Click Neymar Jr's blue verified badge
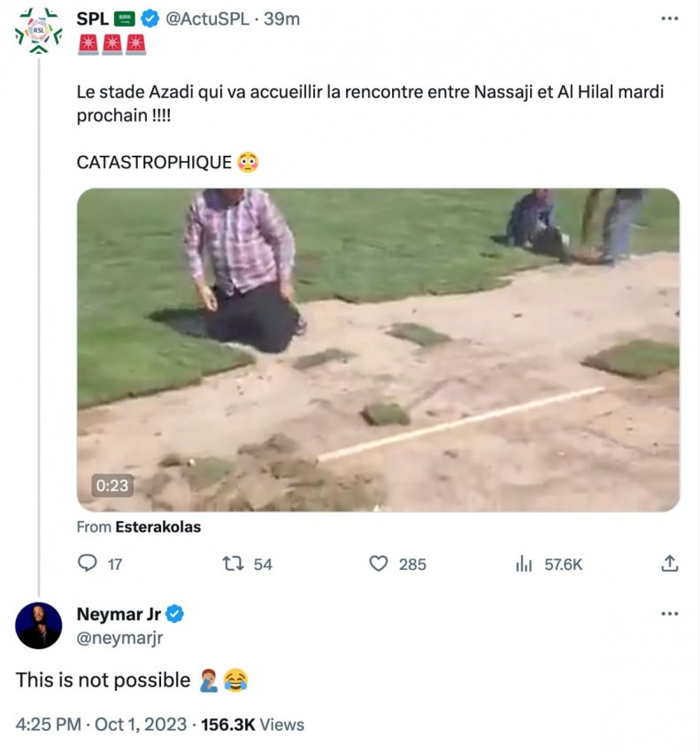The width and height of the screenshot is (700, 752). [x=175, y=614]
